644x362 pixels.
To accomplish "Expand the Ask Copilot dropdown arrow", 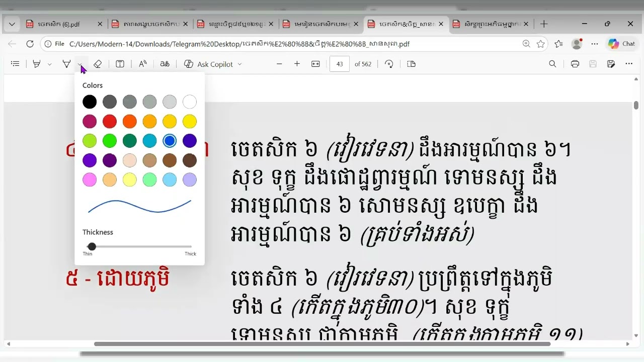I will [x=239, y=64].
